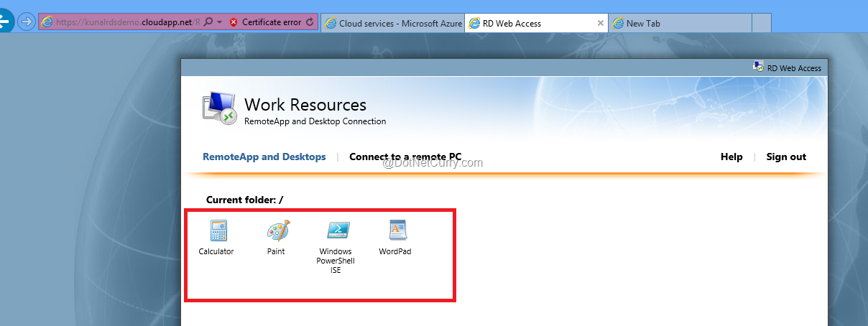This screenshot has height=326, width=868.
Task: Switch to the New Tab browser tab
Action: 680,23
